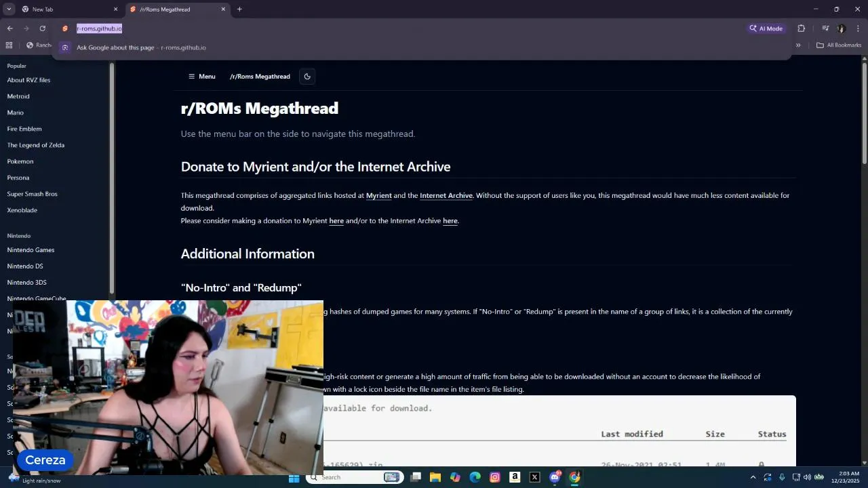Click the taskbar Search box

355,477
